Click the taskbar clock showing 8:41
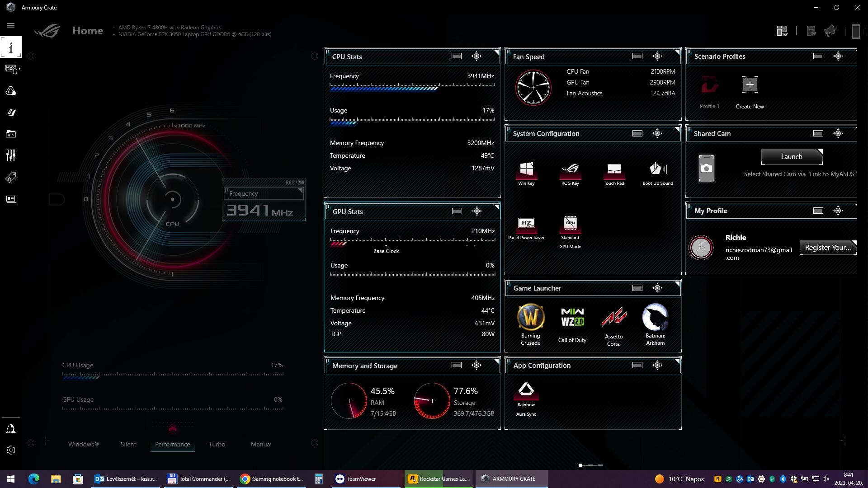 tap(849, 479)
